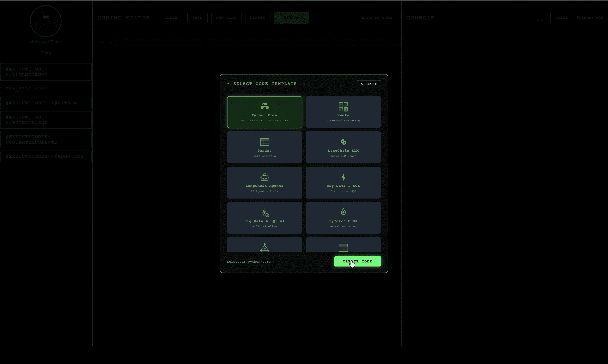Run the code with the Run button
This screenshot has height=364, width=608.
(291, 18)
